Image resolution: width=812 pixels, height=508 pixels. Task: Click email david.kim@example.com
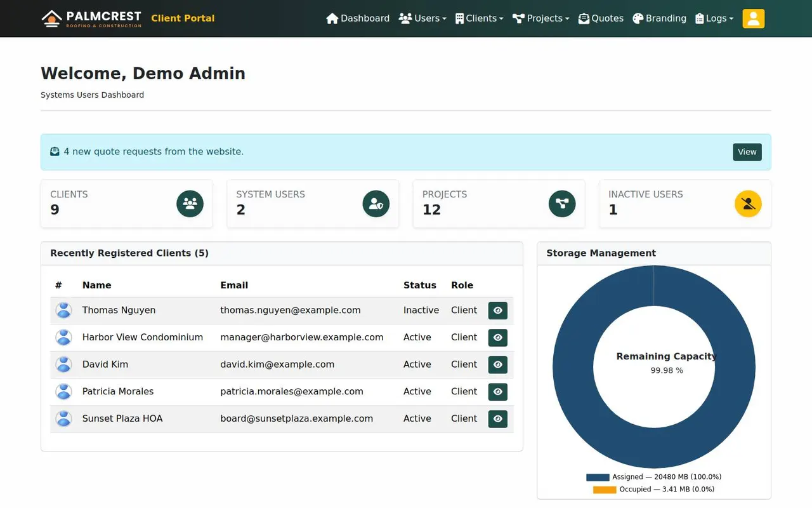click(x=277, y=364)
